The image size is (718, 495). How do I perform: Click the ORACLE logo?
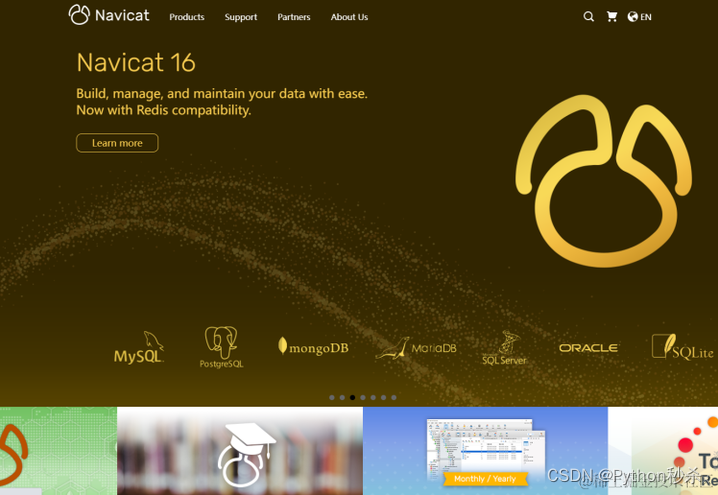coord(588,348)
